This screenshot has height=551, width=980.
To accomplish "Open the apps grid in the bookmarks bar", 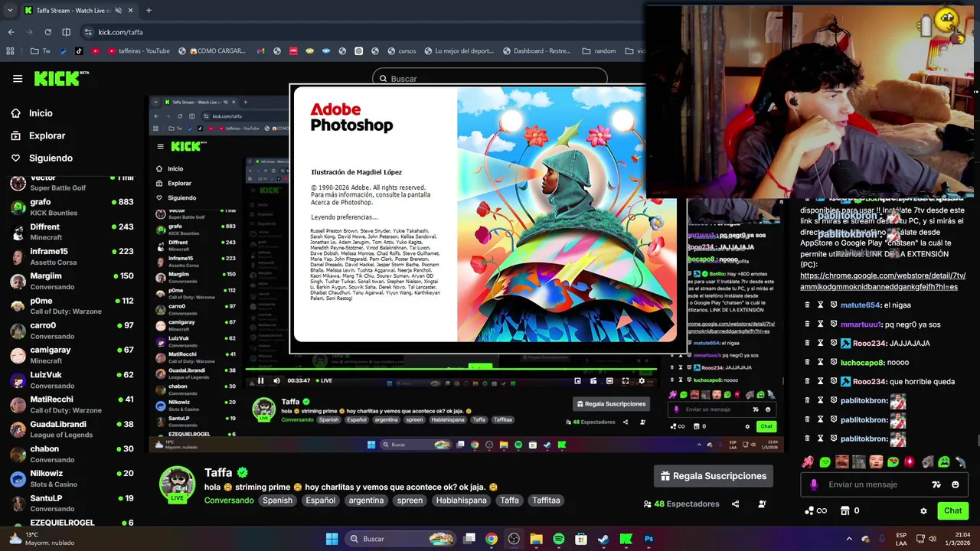I will pyautogui.click(x=10, y=51).
